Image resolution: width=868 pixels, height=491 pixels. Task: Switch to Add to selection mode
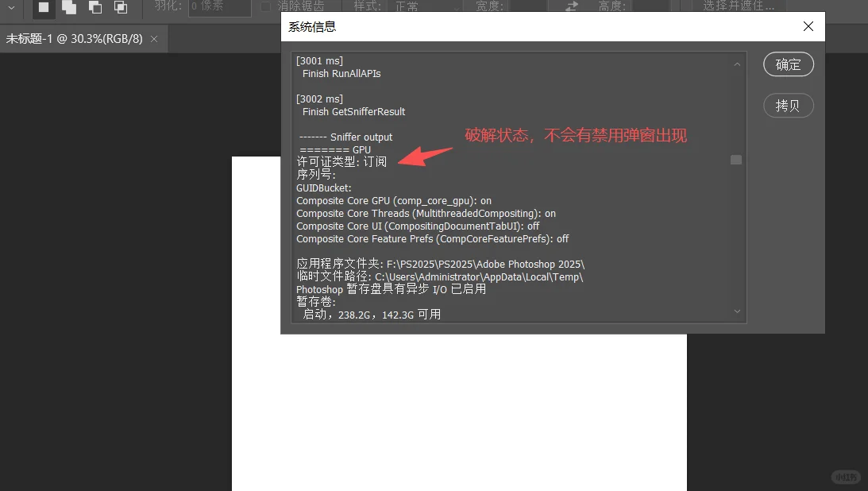point(69,8)
